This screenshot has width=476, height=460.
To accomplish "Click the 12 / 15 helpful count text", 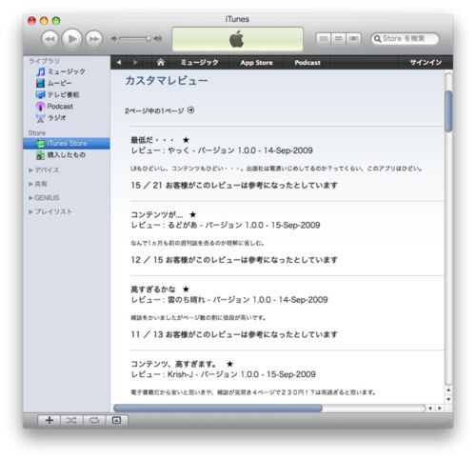I will coord(234,260).
